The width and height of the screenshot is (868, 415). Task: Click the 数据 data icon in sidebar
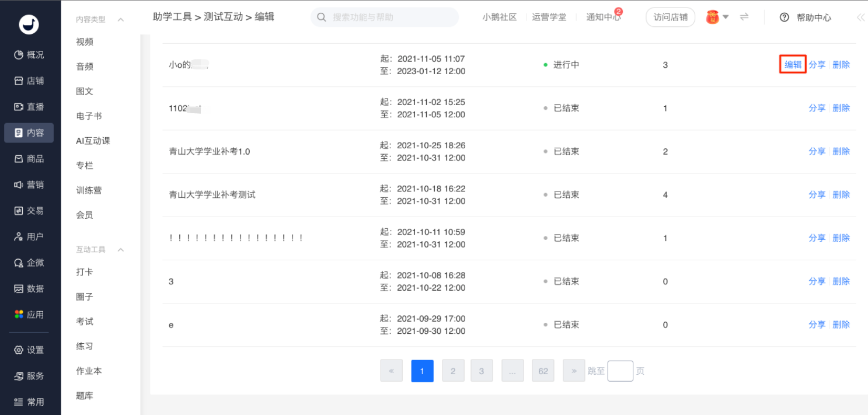19,289
